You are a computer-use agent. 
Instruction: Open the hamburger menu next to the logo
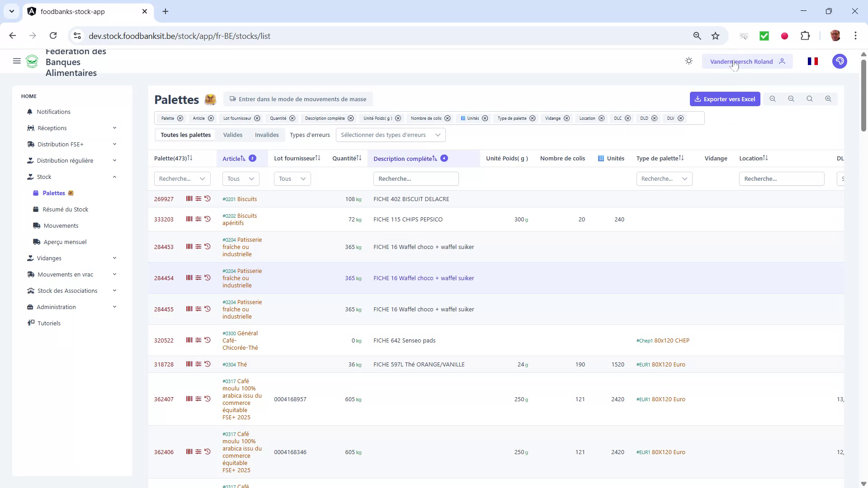click(17, 61)
